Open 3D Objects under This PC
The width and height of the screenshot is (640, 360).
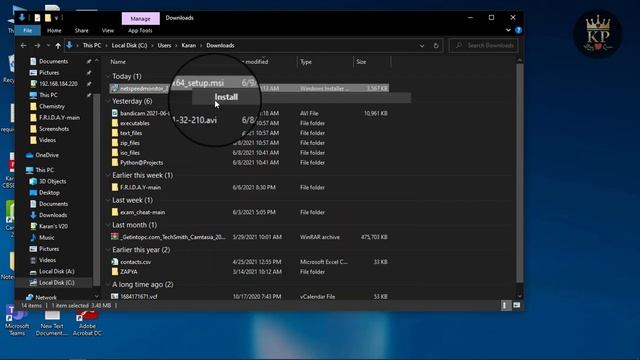click(x=52, y=182)
